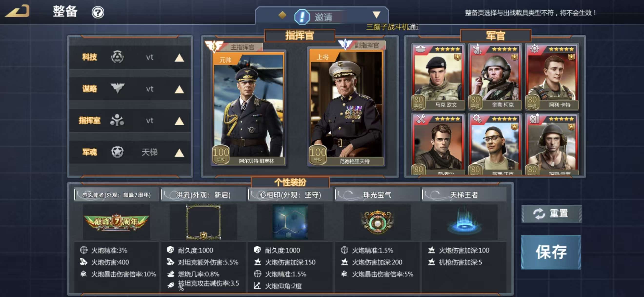Click the 科技 technology icon
This screenshot has height=297, width=644.
117,57
